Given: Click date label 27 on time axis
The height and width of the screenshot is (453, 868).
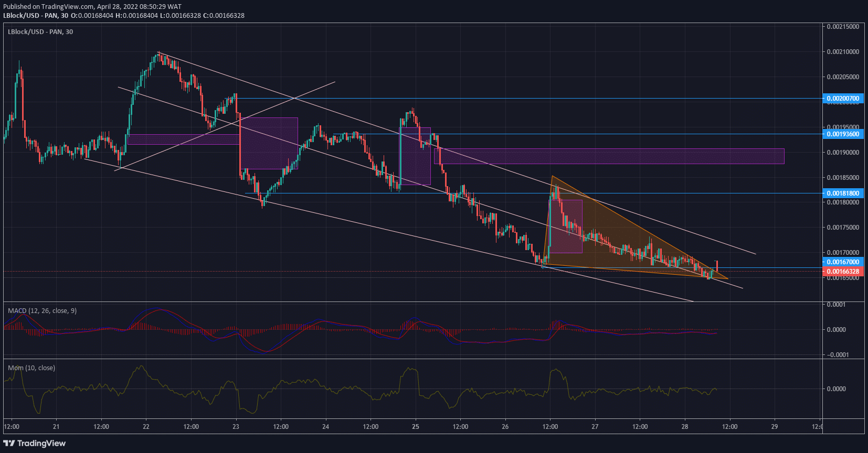Looking at the screenshot, I should click(595, 427).
